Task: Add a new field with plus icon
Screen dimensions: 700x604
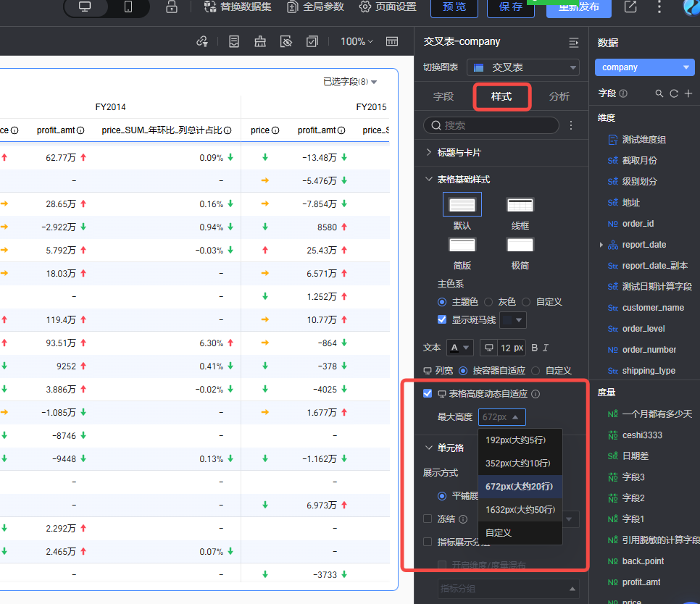Action: click(688, 93)
